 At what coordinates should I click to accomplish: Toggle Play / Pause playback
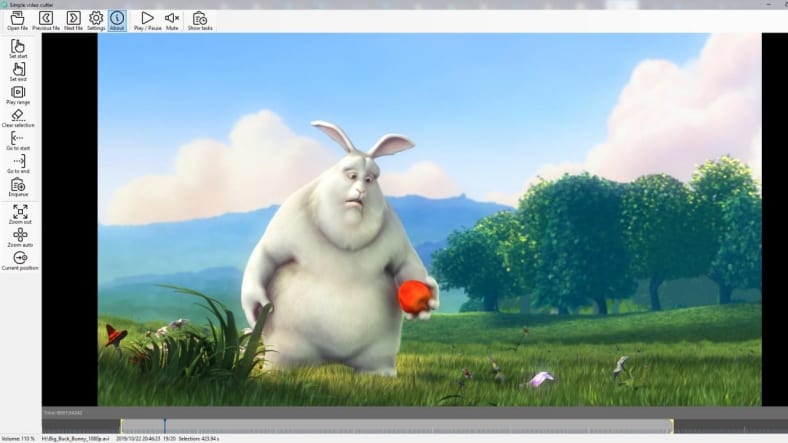[x=147, y=21]
